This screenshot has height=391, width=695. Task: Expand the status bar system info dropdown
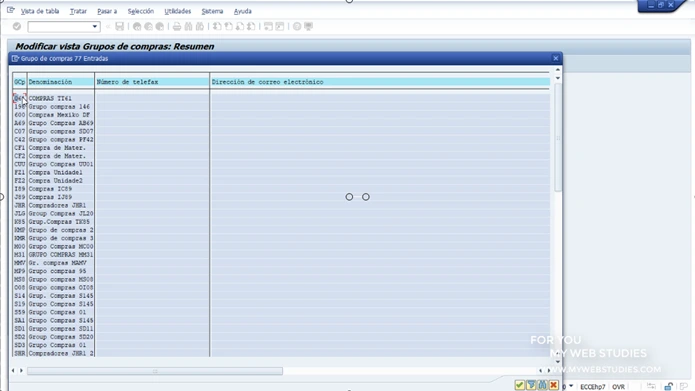coord(571,386)
